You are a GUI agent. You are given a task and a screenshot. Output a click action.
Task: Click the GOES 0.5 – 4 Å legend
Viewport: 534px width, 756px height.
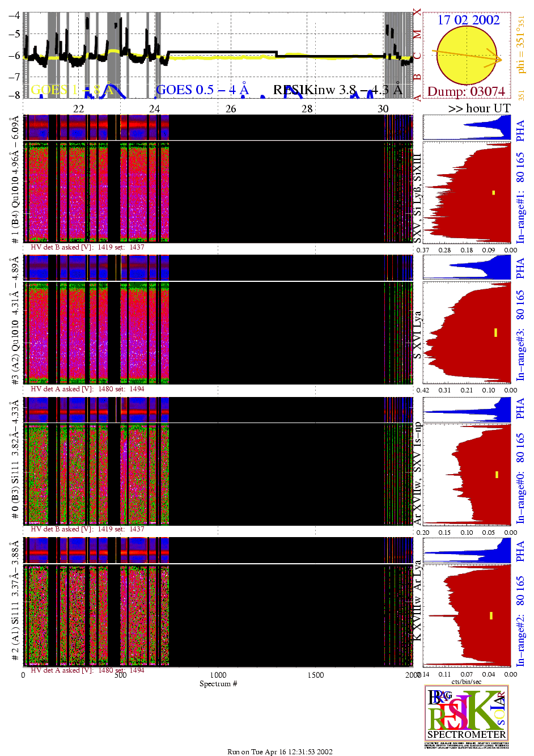202,90
